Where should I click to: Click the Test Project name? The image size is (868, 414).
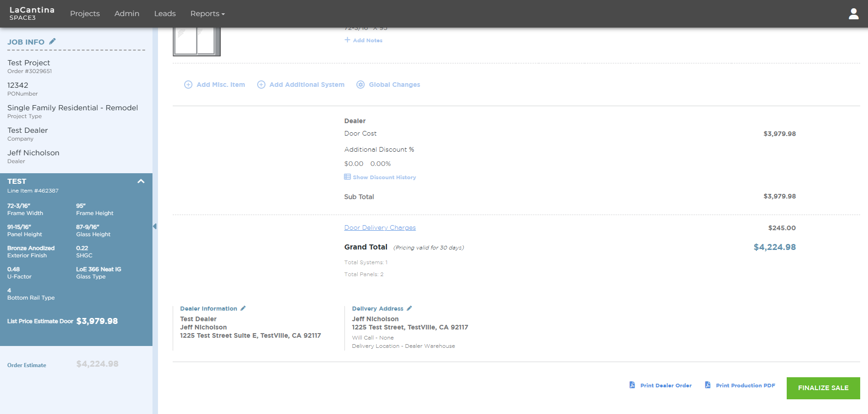[x=28, y=62]
